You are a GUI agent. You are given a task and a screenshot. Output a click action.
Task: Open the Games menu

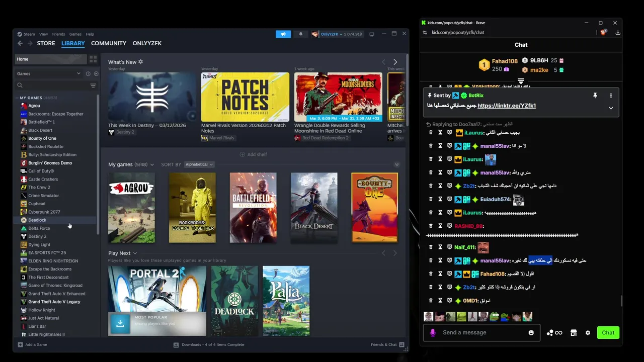pos(75,34)
